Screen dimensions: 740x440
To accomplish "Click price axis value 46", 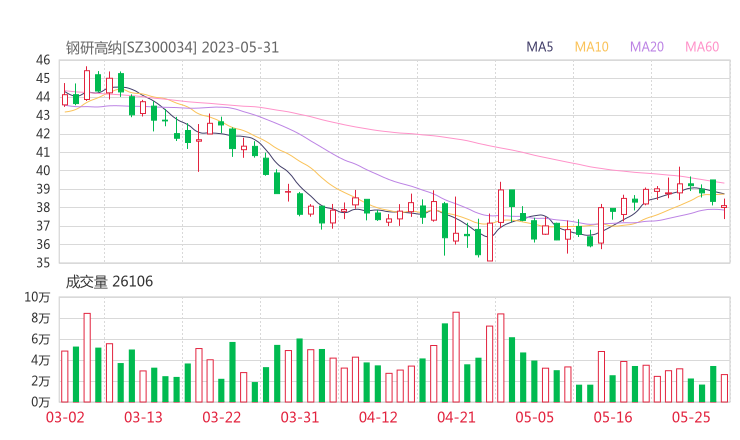I will (x=43, y=60).
